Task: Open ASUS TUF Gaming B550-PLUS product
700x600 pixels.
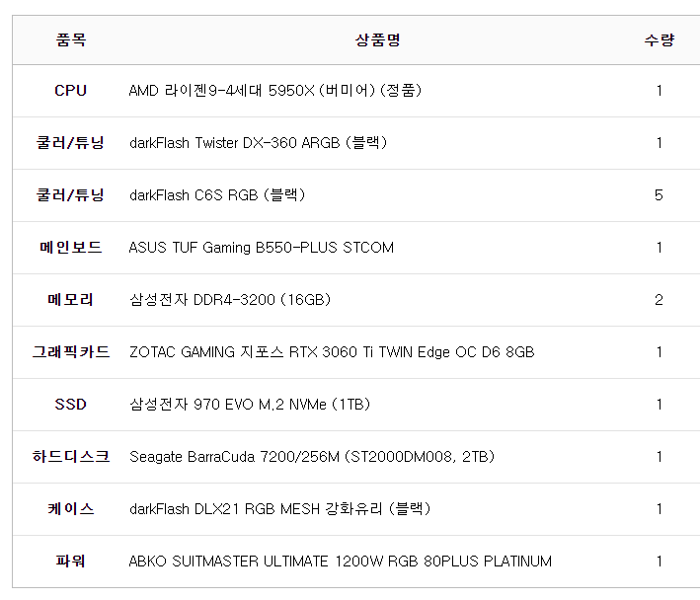Action: (x=261, y=248)
